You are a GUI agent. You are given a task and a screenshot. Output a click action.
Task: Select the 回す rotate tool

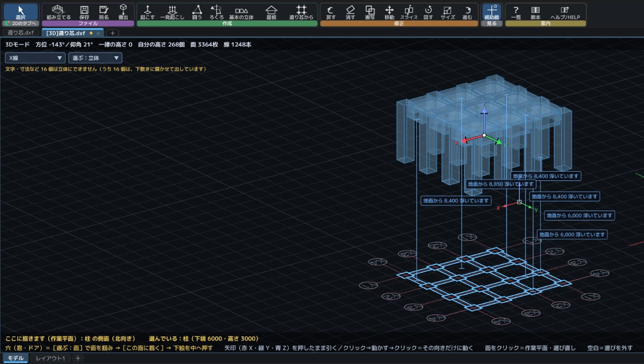tap(428, 12)
